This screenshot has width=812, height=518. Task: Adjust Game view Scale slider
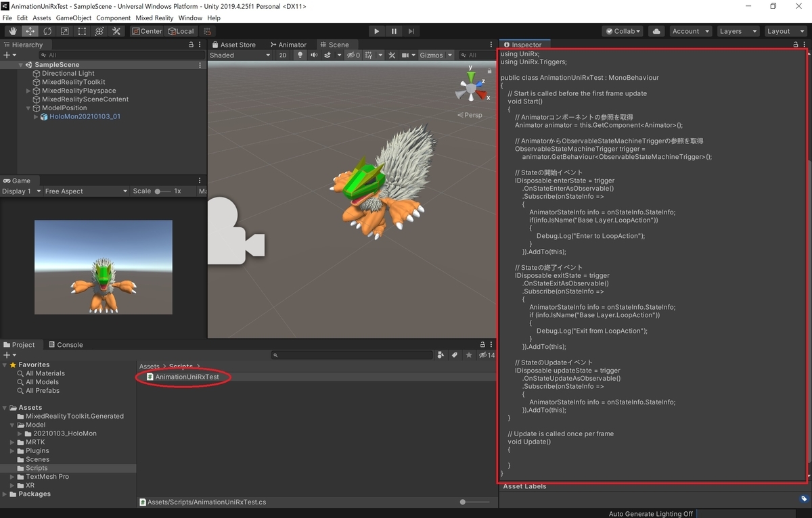pos(162,191)
